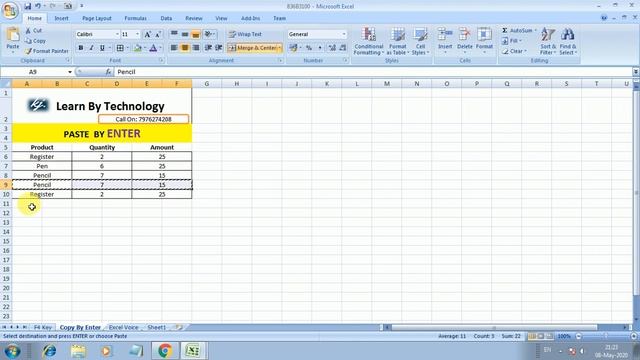The height and width of the screenshot is (360, 640).
Task: Open the Formulas ribbon tab
Action: pyautogui.click(x=135, y=18)
